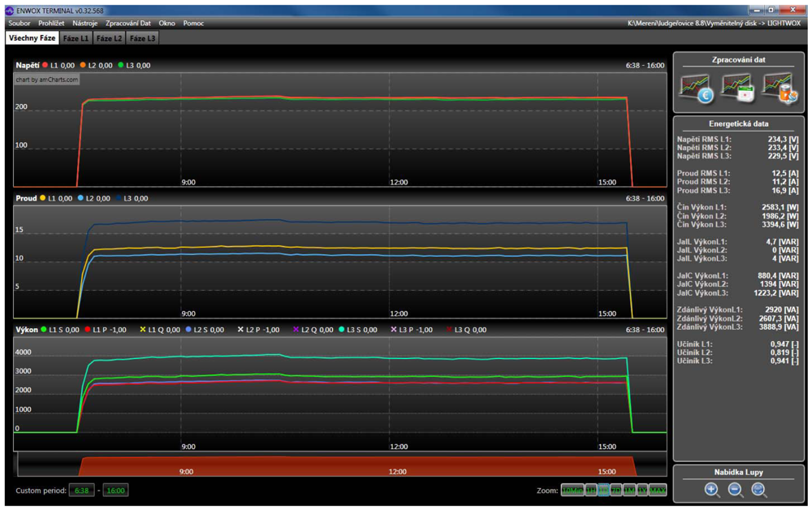
Task: Switch to the Fáze L2 tab
Action: click(109, 38)
